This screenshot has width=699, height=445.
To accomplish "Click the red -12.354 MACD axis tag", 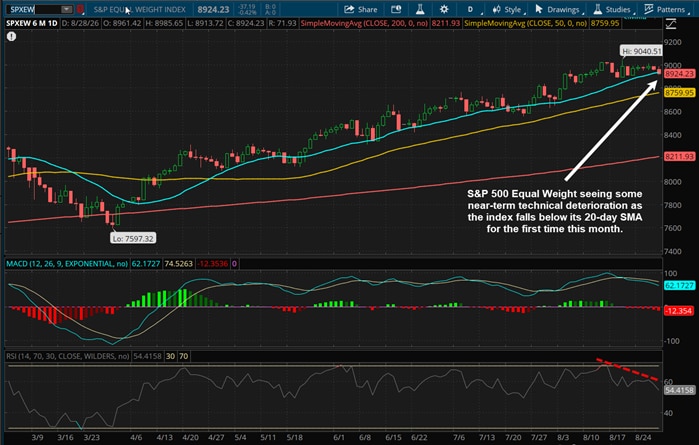I will coord(678,311).
